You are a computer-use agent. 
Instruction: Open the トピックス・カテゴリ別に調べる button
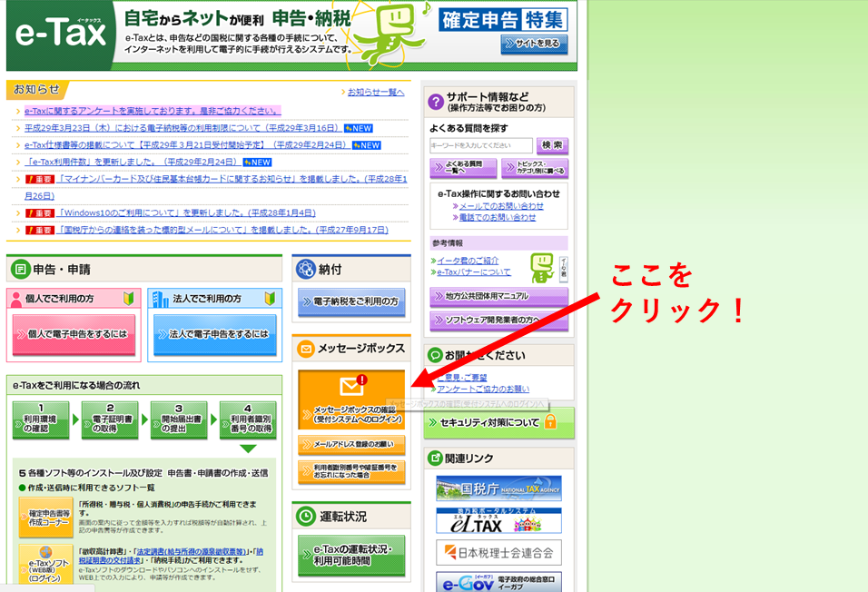[x=535, y=168]
